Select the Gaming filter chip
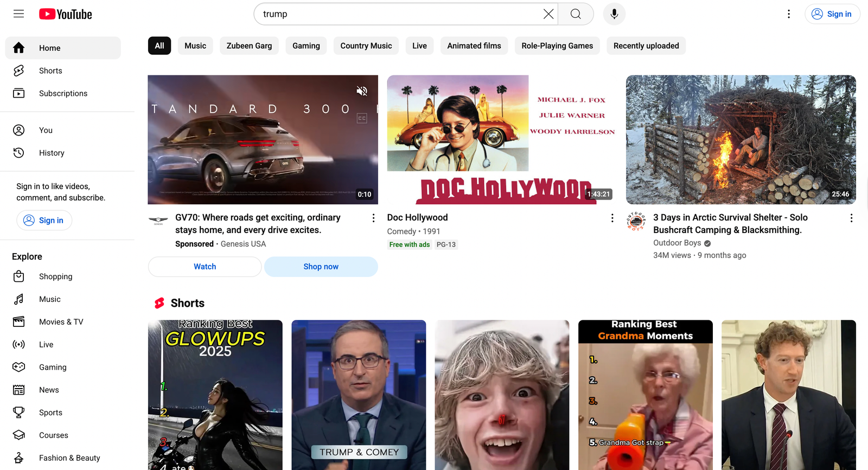 306,46
